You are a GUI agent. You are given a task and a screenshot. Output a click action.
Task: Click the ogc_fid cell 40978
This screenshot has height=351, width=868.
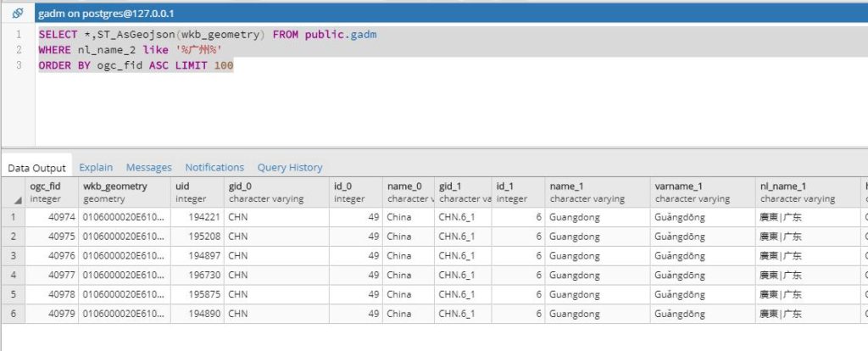[52, 294]
